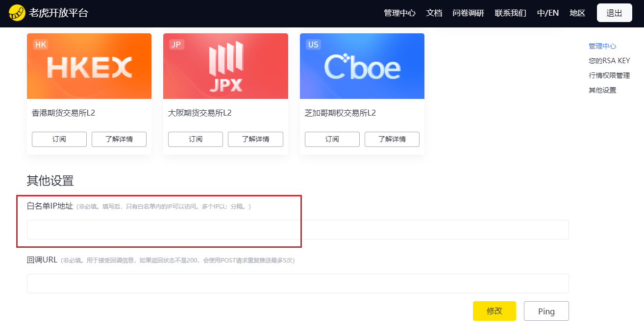Switch language with 中/EN
Screen dimensions: 644x333
[x=547, y=13]
